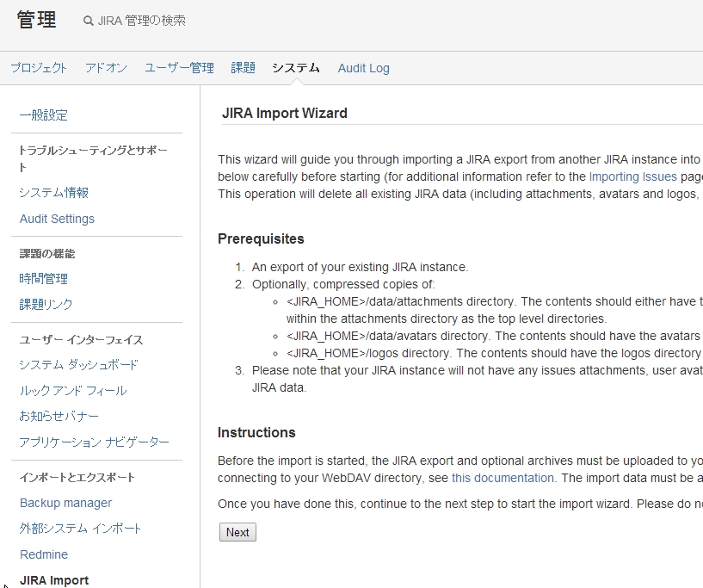The image size is (703, 588).
Task: Click the search magnifier icon
Action: tap(89, 21)
